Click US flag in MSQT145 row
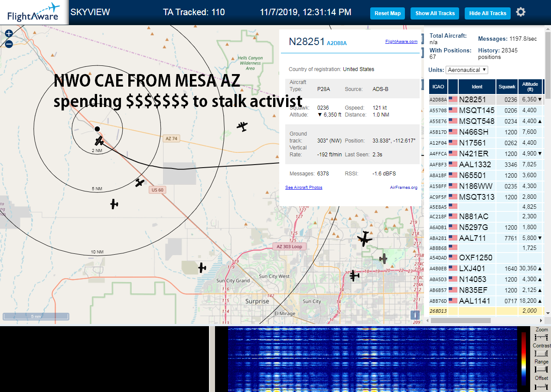 tap(453, 110)
